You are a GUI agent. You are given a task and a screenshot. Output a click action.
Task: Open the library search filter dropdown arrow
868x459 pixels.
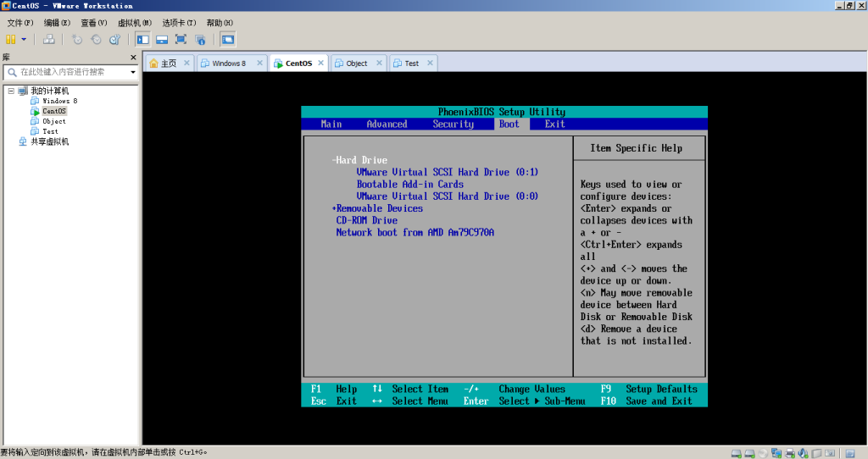click(133, 72)
